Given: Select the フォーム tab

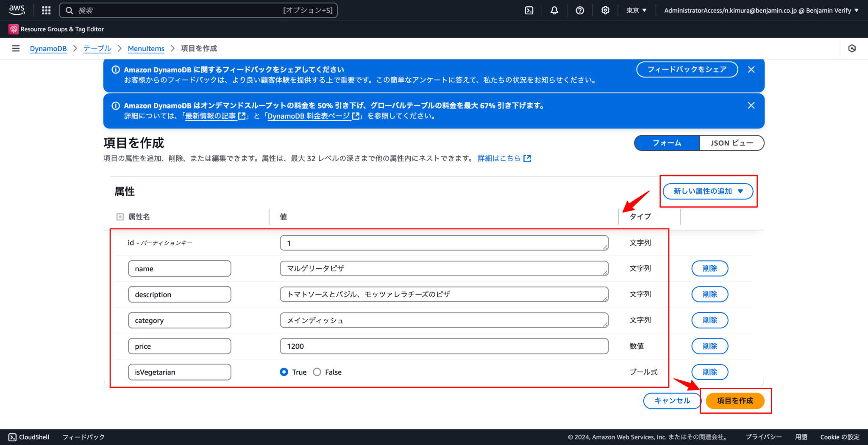Looking at the screenshot, I should click(x=666, y=143).
